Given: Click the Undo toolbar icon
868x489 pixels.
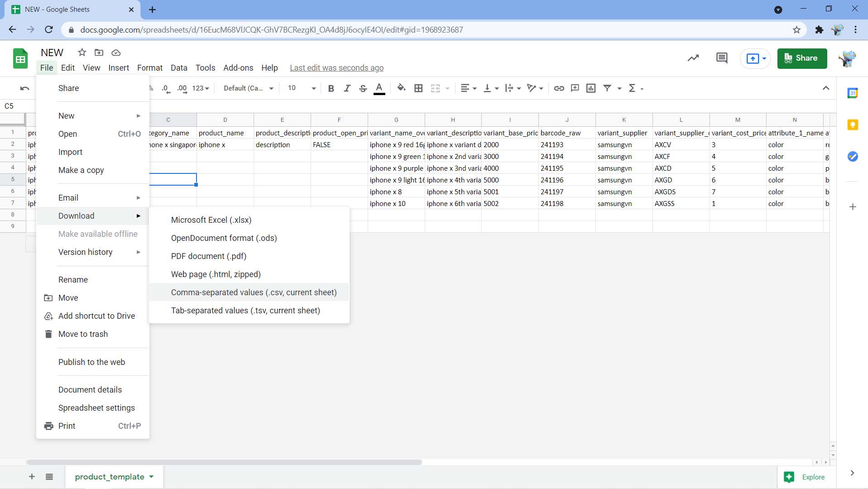Looking at the screenshot, I should point(25,88).
